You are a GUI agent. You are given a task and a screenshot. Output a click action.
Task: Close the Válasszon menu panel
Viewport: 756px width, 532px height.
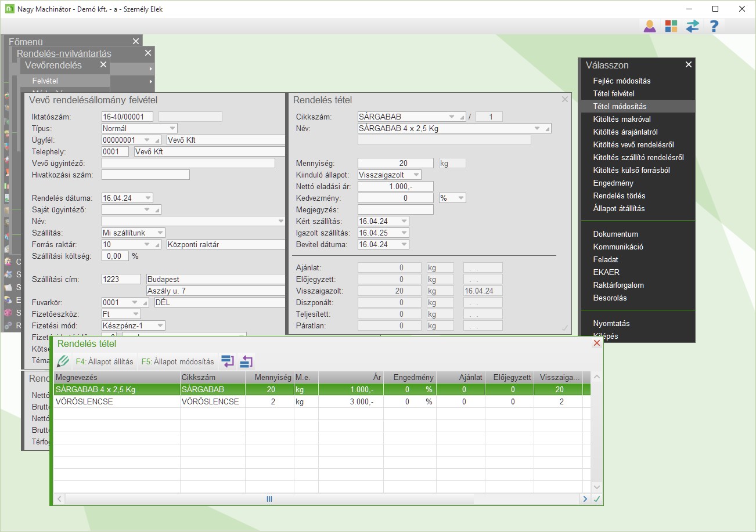click(x=688, y=65)
